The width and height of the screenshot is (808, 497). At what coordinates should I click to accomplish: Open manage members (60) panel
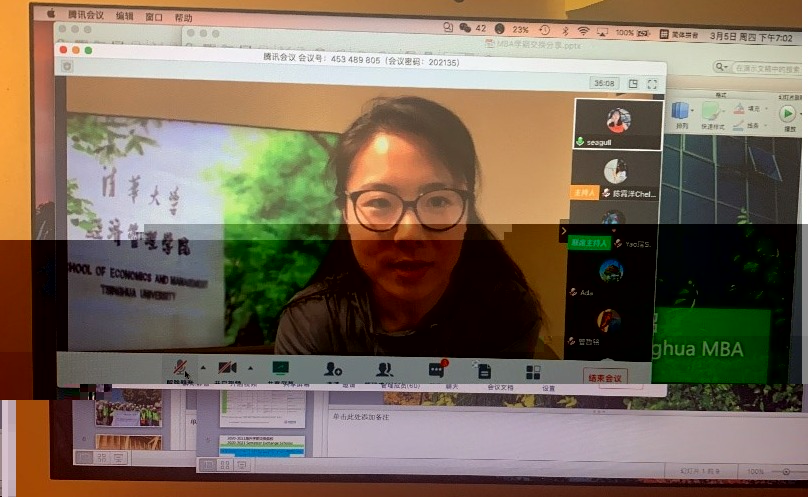tap(384, 369)
